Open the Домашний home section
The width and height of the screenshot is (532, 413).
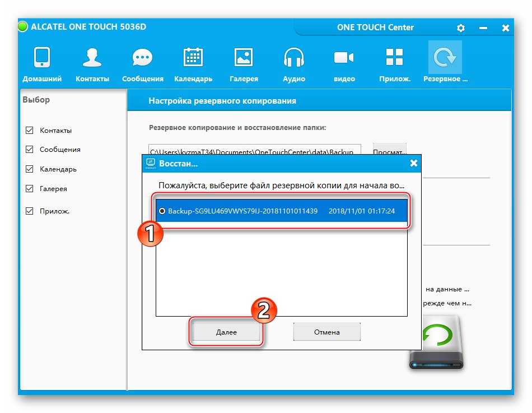coord(42,64)
